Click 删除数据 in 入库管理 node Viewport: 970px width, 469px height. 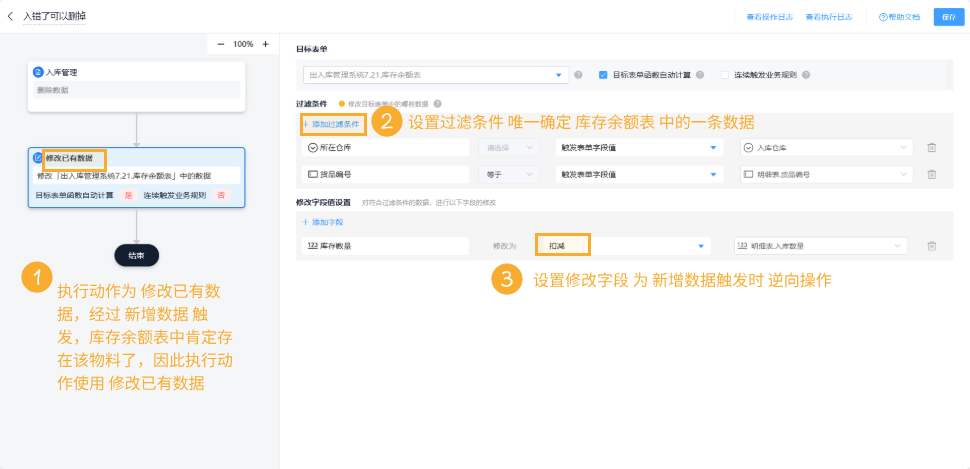coord(137,90)
